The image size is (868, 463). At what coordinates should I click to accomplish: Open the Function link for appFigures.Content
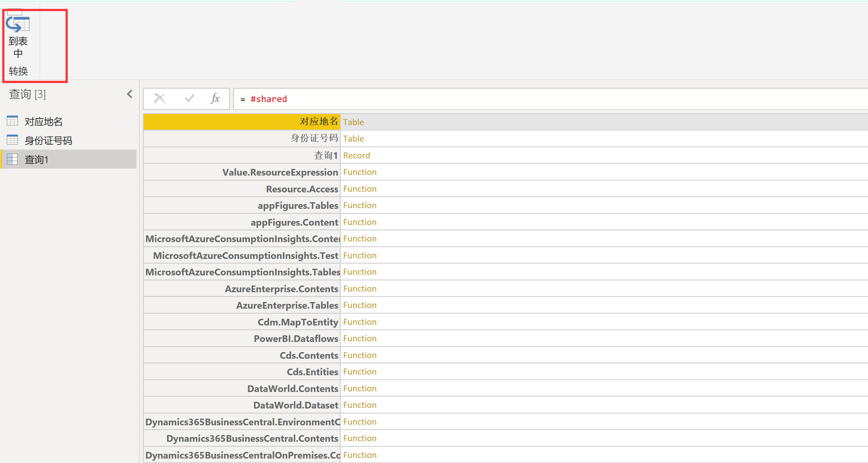[359, 222]
